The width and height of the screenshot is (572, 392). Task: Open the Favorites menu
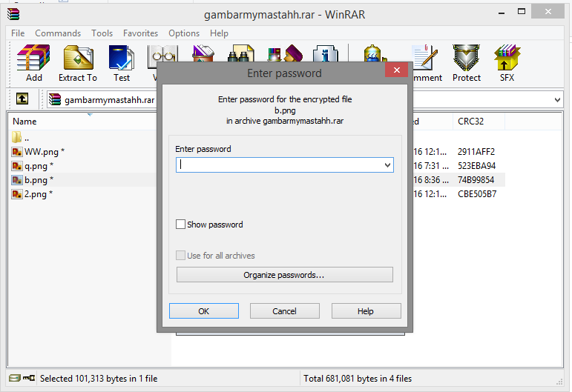140,33
